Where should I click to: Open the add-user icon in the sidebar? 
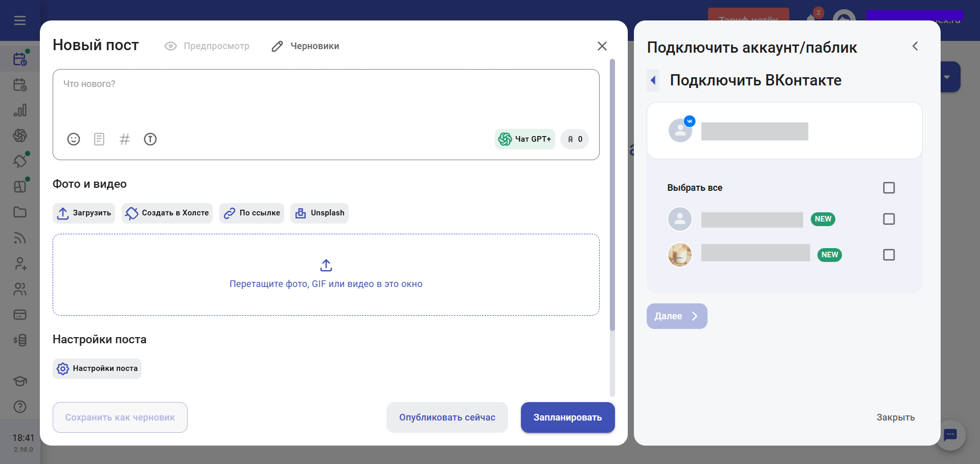pyautogui.click(x=20, y=263)
